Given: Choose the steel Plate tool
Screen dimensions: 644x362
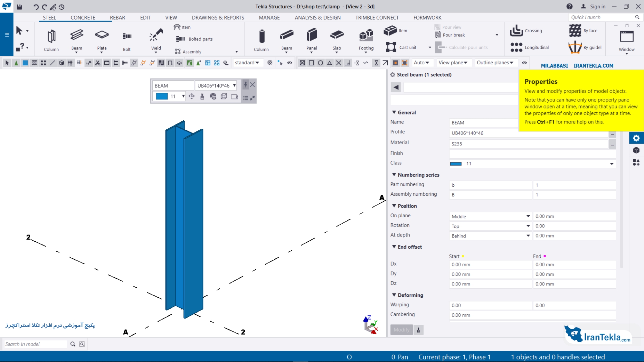Looking at the screenshot, I should pyautogui.click(x=102, y=40).
